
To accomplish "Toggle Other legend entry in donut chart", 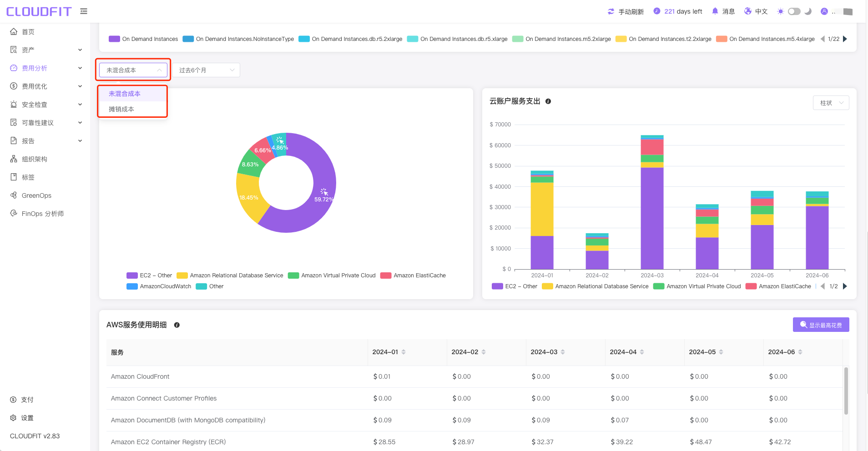I will point(210,286).
